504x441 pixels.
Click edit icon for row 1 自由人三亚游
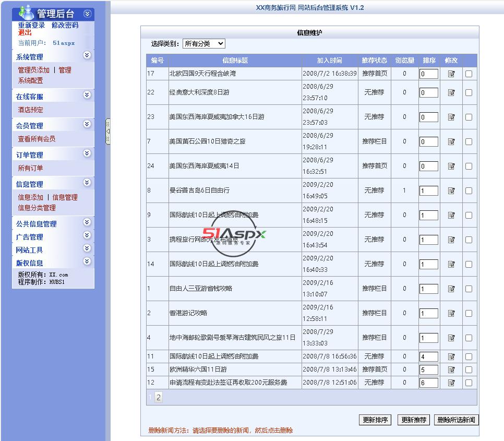pos(451,289)
